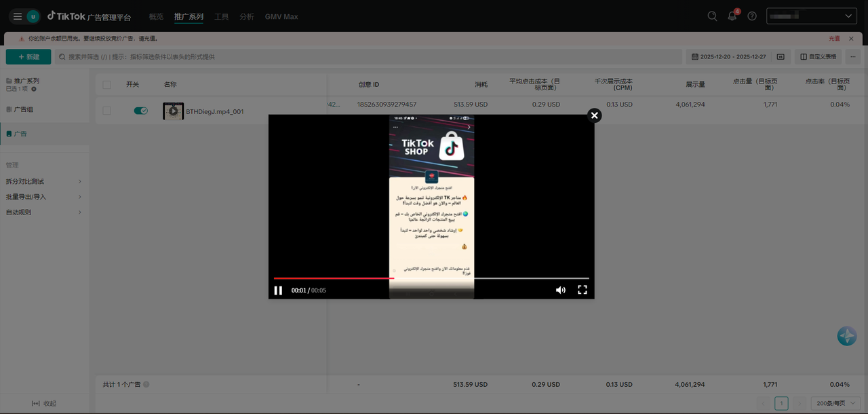Open the search magnifier in the top bar

712,16
